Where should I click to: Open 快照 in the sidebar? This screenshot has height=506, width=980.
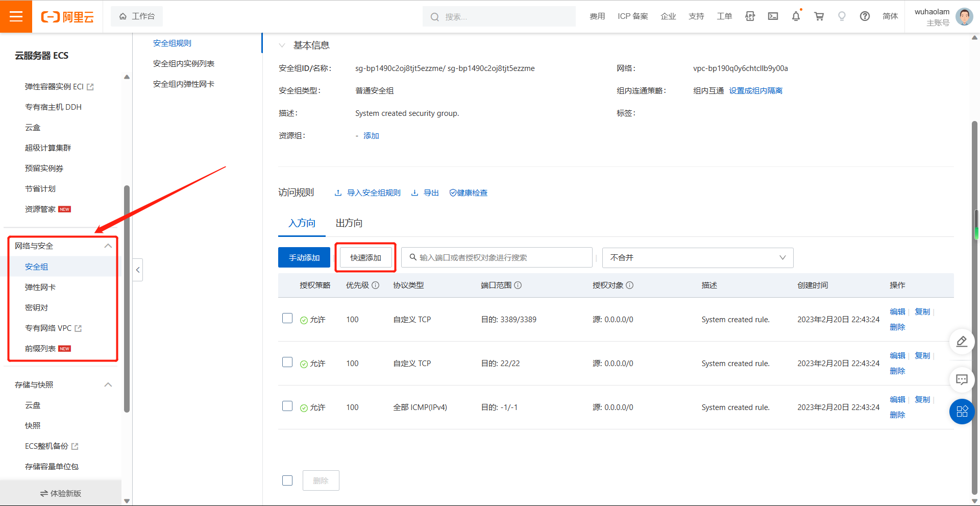[x=33, y=426]
